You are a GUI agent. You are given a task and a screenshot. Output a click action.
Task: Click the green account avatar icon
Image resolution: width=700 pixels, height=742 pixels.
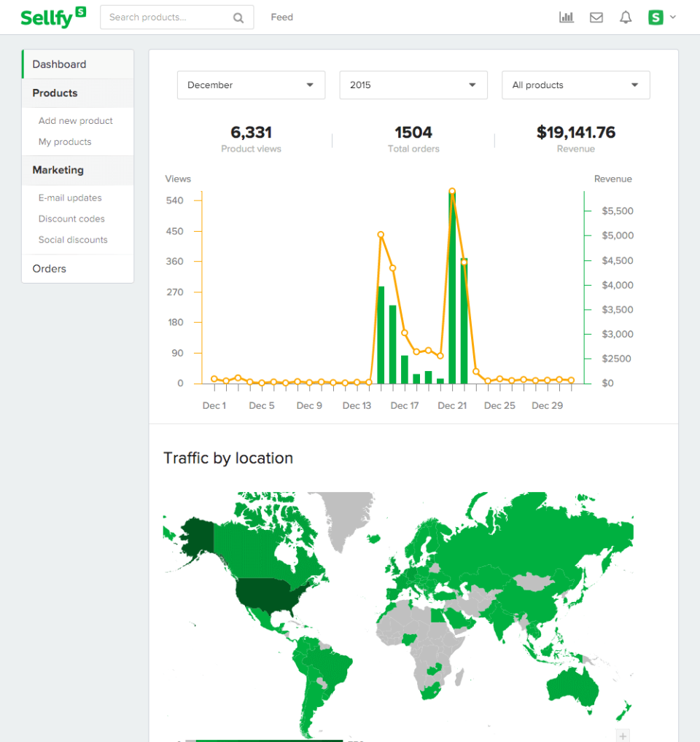(x=656, y=17)
